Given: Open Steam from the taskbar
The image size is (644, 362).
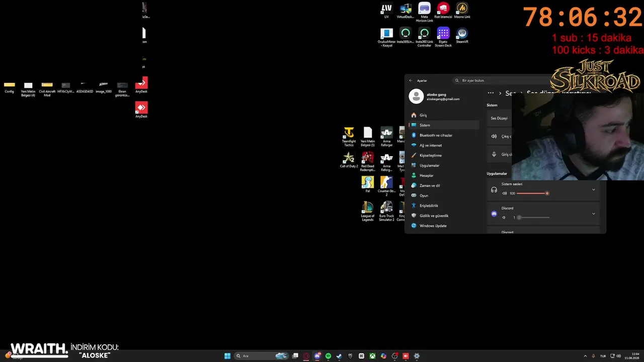Looking at the screenshot, I should tap(339, 356).
